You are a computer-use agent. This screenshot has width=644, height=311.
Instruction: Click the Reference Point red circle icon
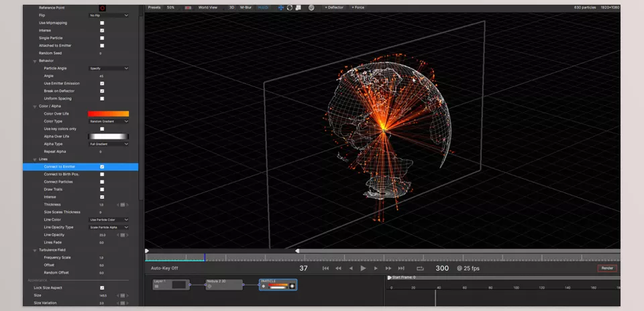coord(102,8)
